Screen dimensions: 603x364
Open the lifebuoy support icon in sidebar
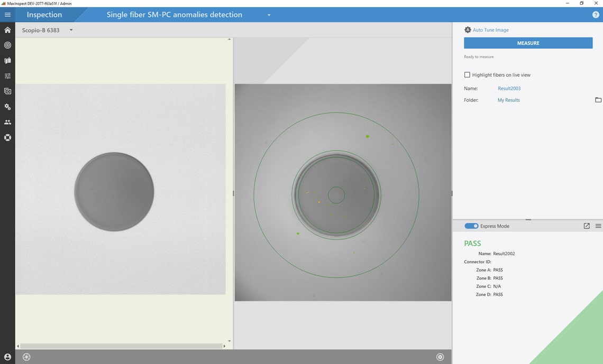pyautogui.click(x=7, y=137)
